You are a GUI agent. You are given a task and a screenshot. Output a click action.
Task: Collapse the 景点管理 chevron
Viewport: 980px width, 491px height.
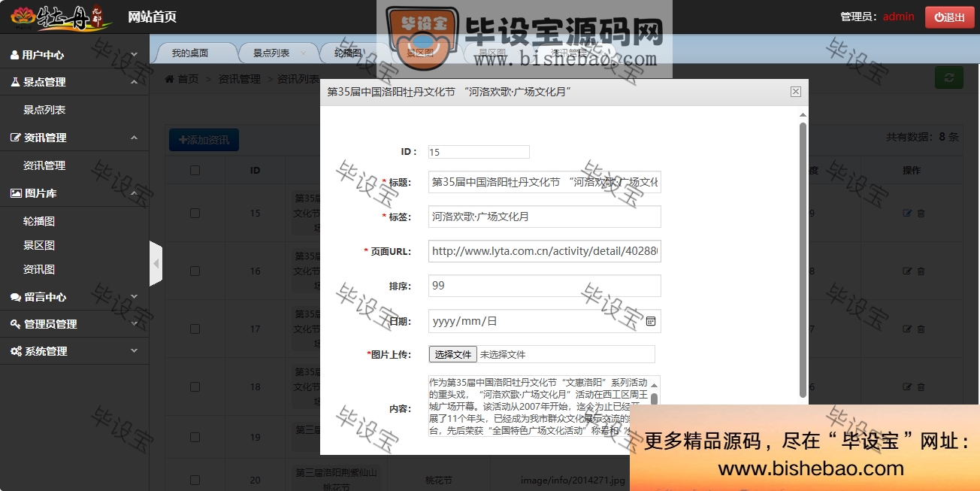click(x=134, y=82)
